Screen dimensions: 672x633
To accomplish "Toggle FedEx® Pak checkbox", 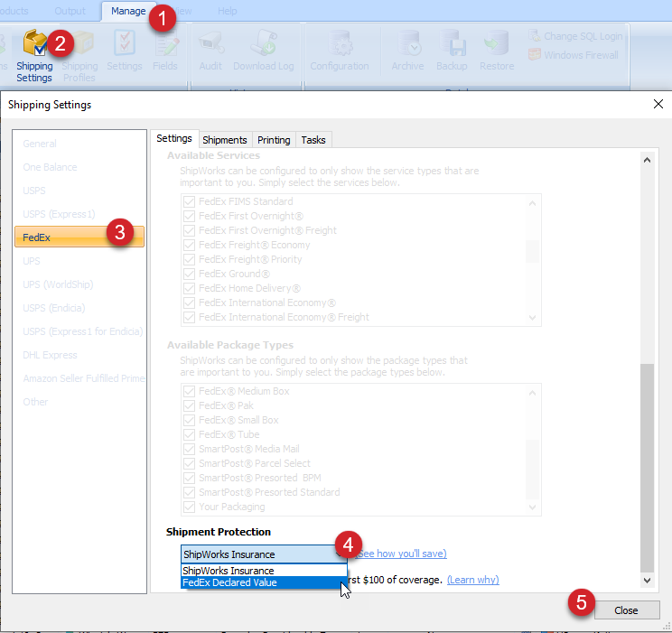I will pos(189,405).
